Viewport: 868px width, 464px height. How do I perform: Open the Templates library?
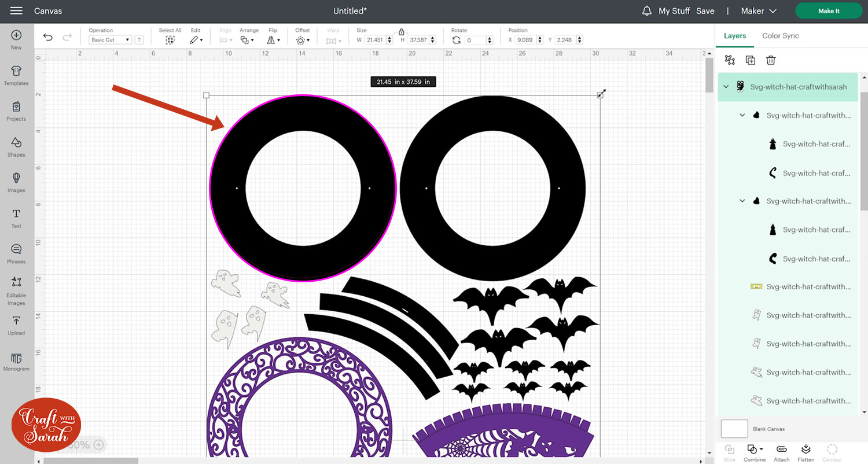(x=16, y=75)
